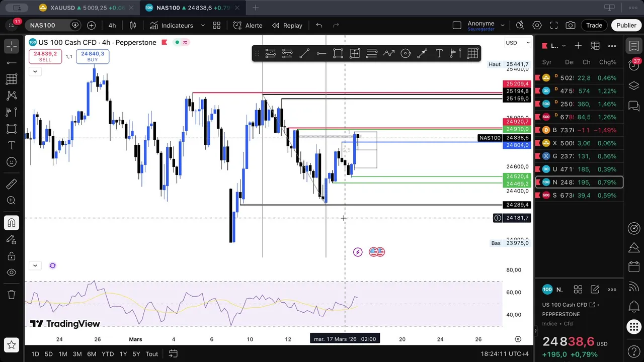Collapse the RSI indicator legend chevron

coord(35,265)
